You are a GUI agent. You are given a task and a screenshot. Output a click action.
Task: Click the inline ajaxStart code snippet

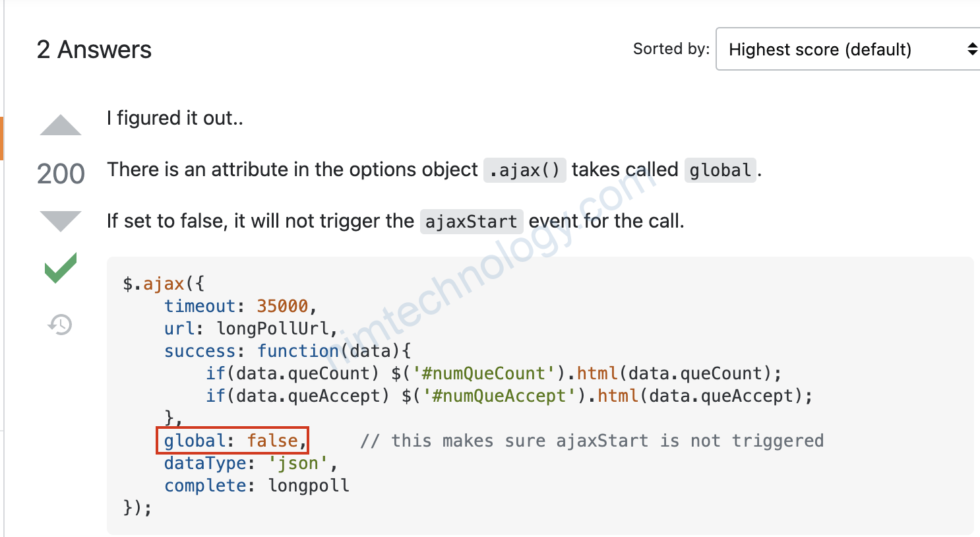tap(471, 222)
